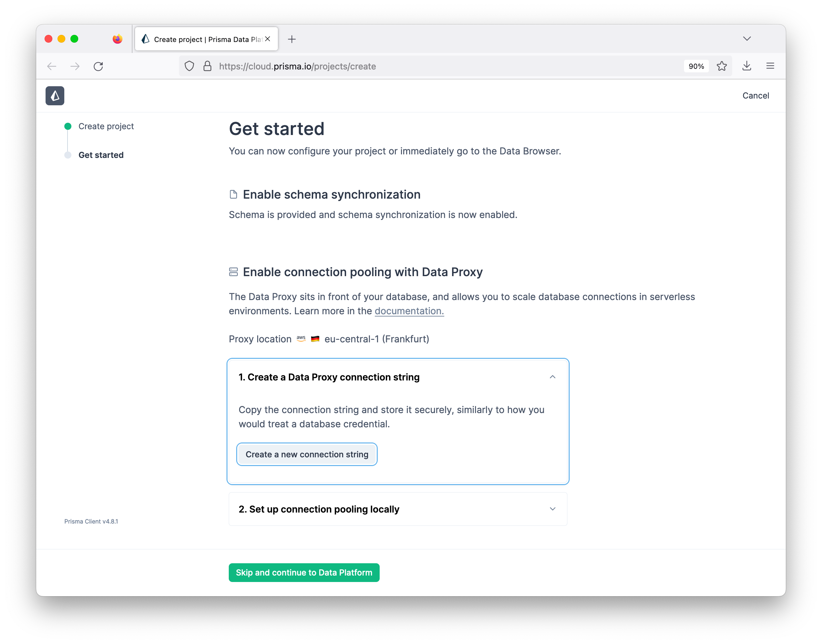Click the browser back navigation arrow
This screenshot has height=644, width=822.
[x=52, y=66]
